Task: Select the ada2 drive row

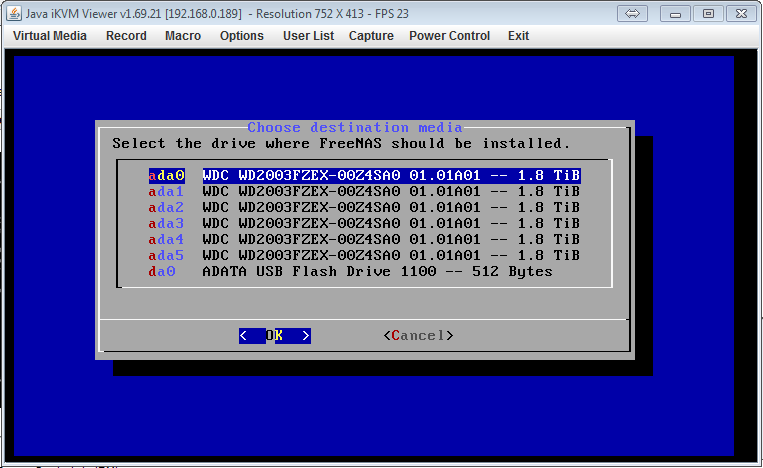Action: click(364, 207)
